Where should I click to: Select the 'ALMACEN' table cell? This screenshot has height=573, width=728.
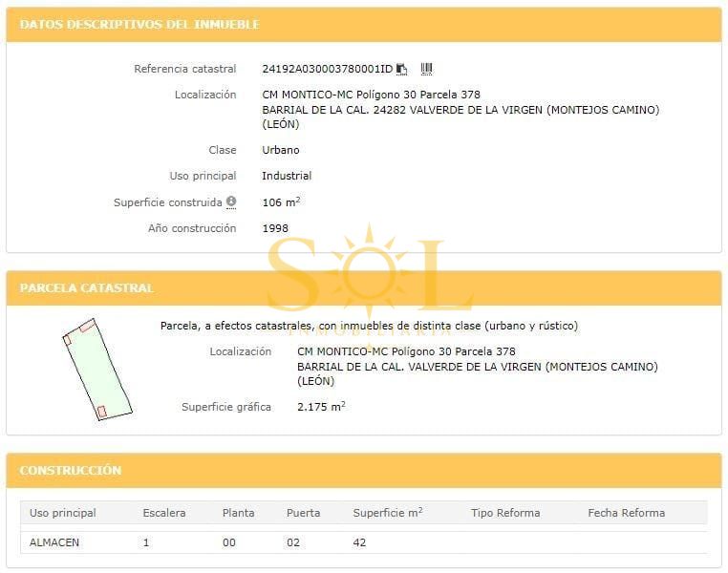pyautogui.click(x=54, y=542)
